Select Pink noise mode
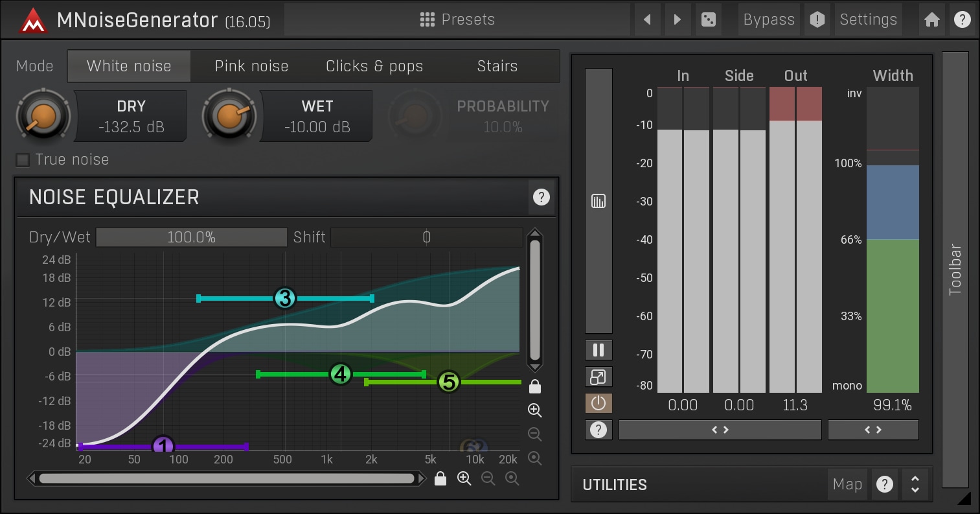This screenshot has height=514, width=980. [251, 66]
